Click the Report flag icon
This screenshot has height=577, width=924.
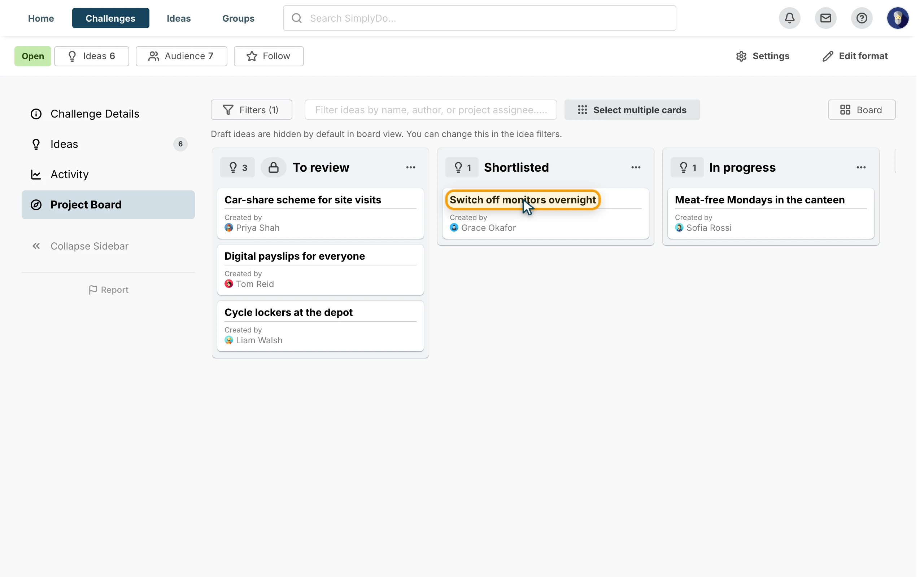93,290
